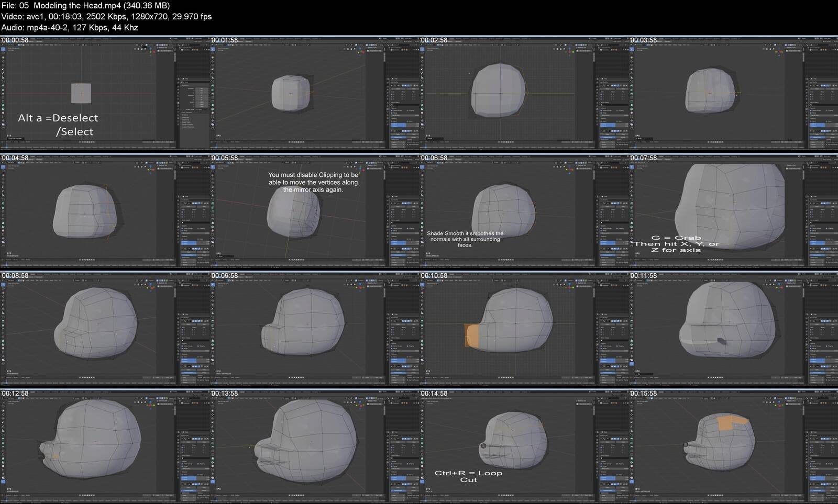Image resolution: width=838 pixels, height=504 pixels.
Task: Select the 00:06:58 Shade Smooth frame
Action: (x=524, y=211)
